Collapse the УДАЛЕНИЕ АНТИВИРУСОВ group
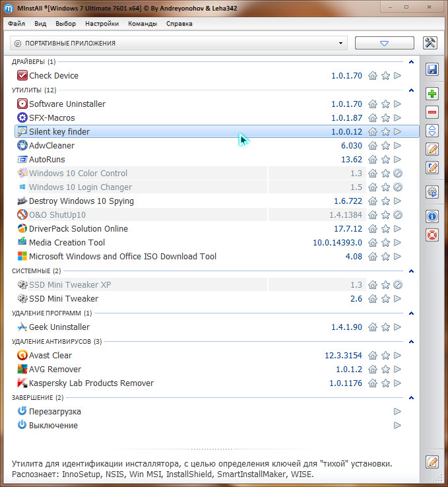 411,342
